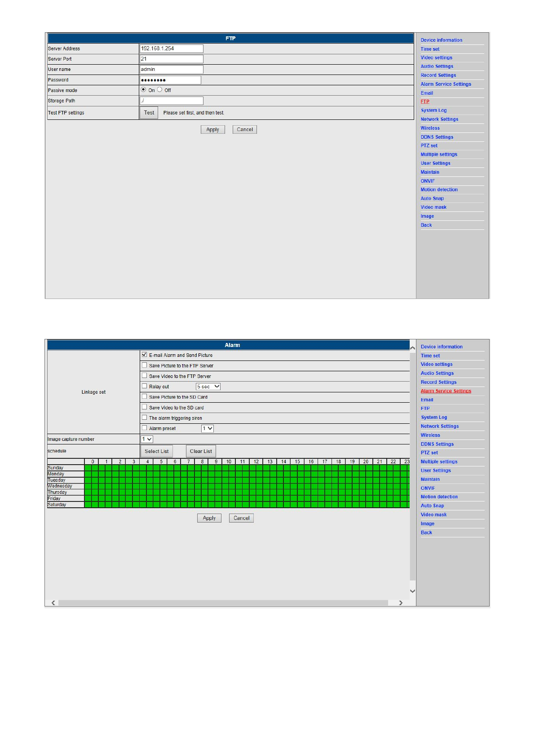The width and height of the screenshot is (535, 756).
Task: Go Back from Alarm page sidebar
Action: 426,532
